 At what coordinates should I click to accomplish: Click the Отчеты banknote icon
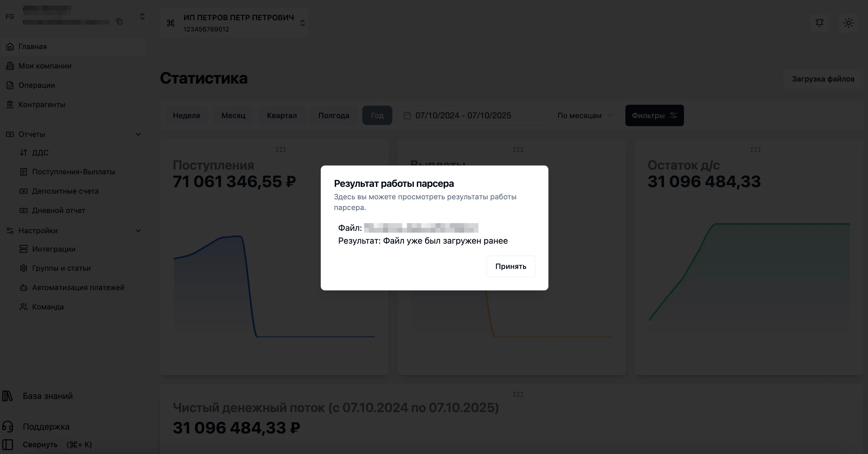(10, 134)
